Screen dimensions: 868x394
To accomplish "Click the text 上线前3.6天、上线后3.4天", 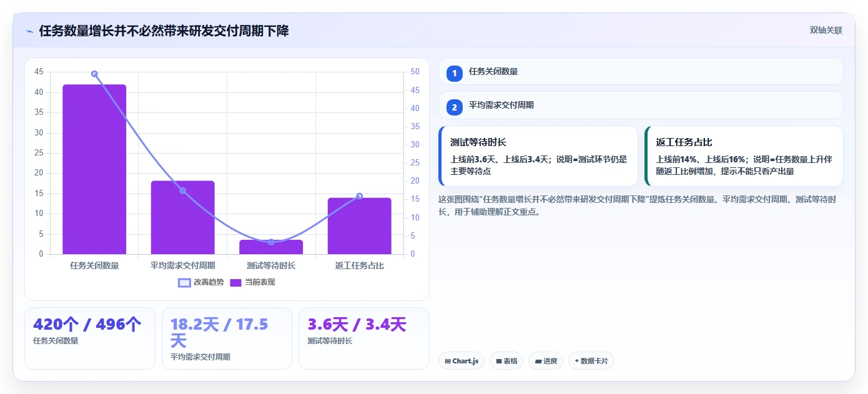I will click(x=499, y=159).
